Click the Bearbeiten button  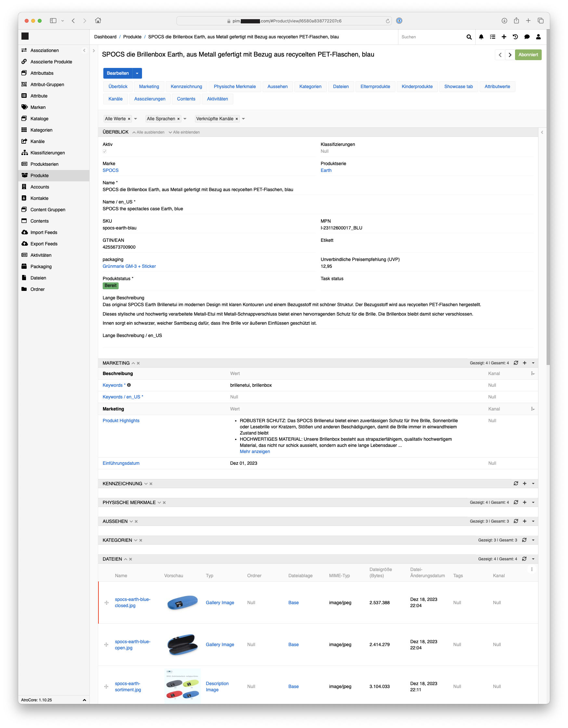(118, 73)
